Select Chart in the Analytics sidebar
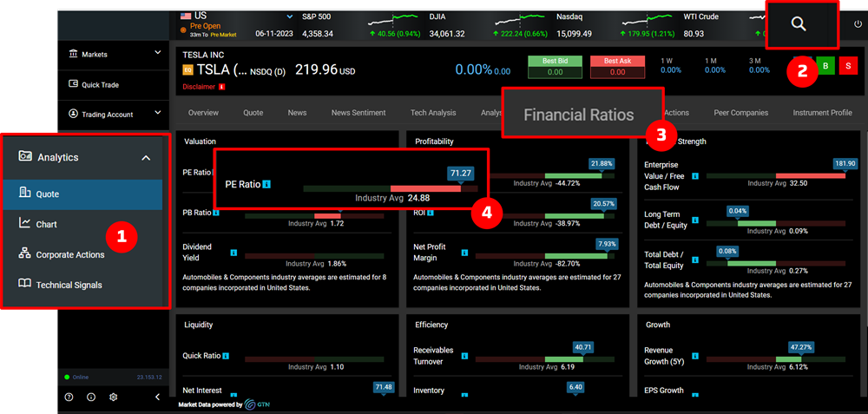Screen dimensions: 868x414 (x=38, y=224)
